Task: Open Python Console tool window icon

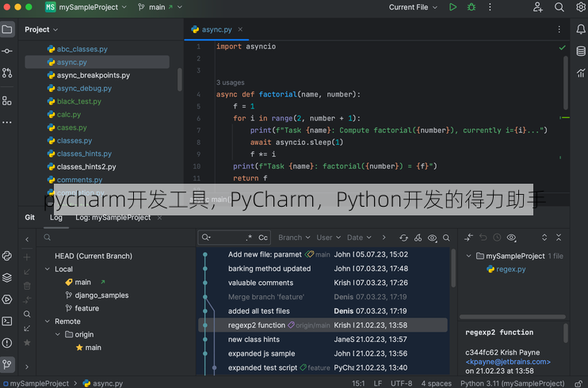Action: coord(7,256)
